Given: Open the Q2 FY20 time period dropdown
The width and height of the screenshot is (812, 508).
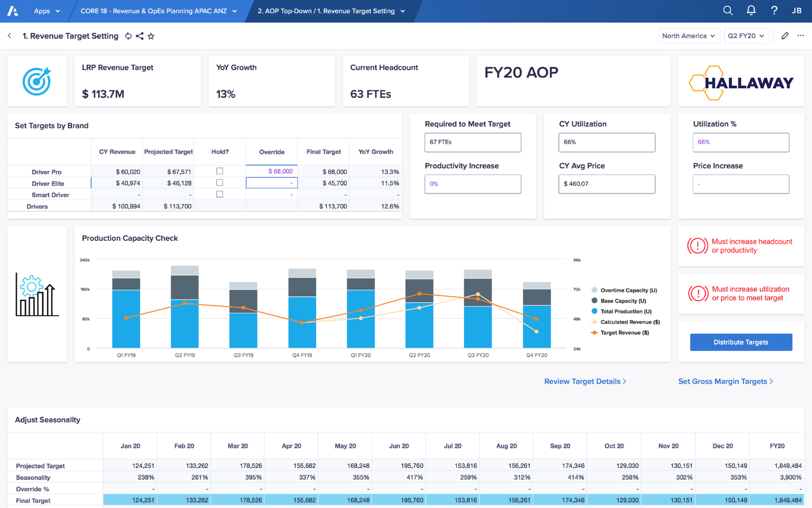Looking at the screenshot, I should click(747, 36).
